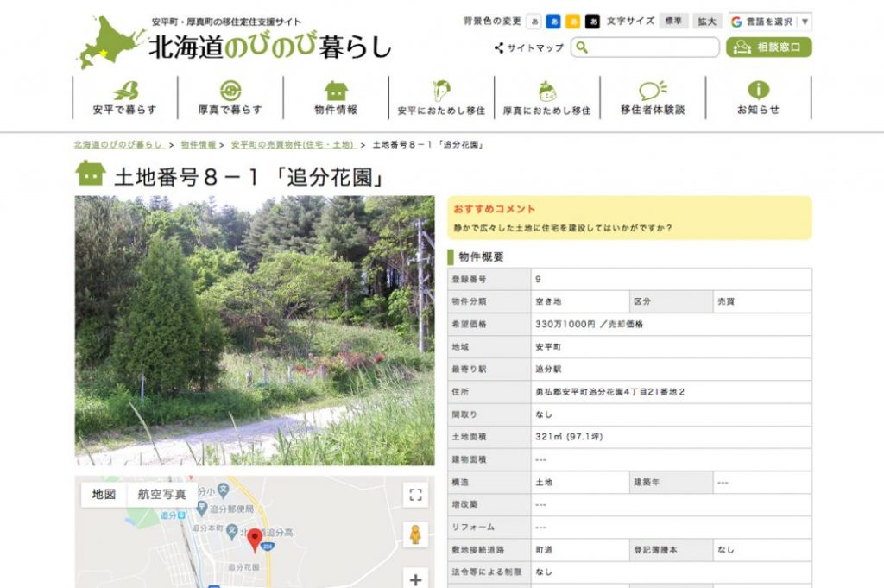
Task: Open the 安平で暮らす navigation item
Action: pos(125,98)
